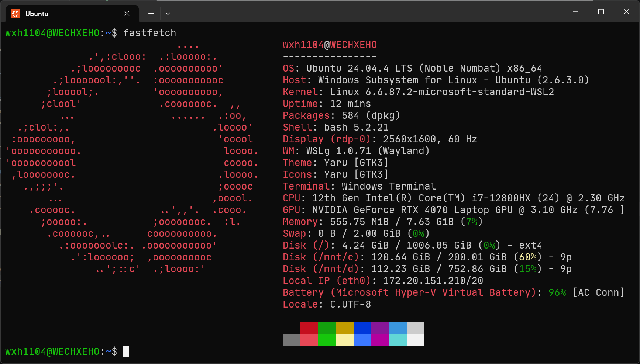Click the gold yellow swatch in the top row
Screen dimensions: 640x364
click(344, 327)
